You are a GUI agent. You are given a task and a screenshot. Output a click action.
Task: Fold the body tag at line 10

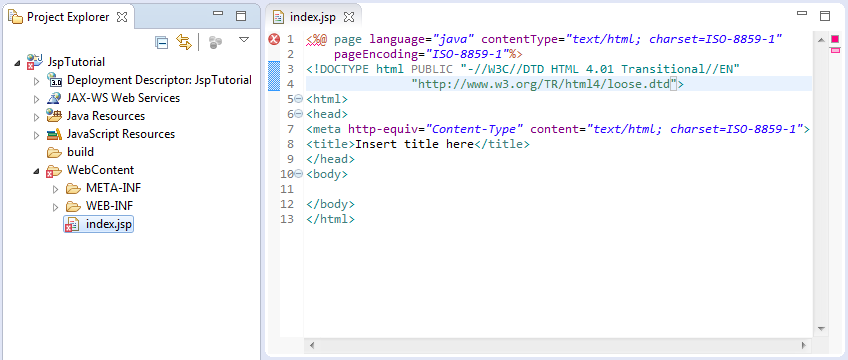pos(299,174)
